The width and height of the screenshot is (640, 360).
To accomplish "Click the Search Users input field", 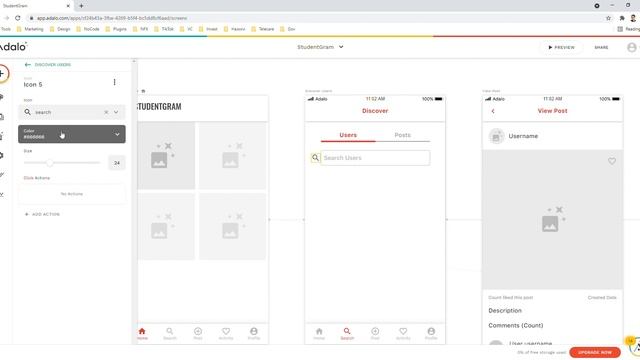I will coord(375,158).
